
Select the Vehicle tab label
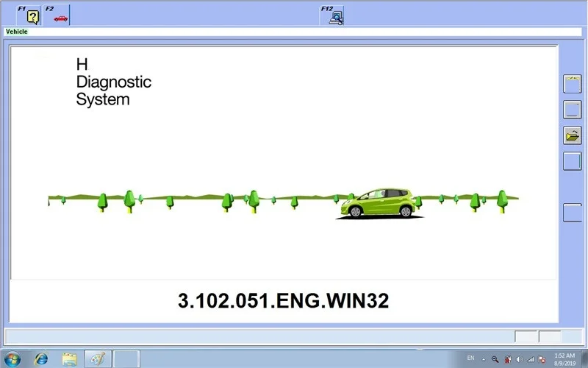coord(16,32)
